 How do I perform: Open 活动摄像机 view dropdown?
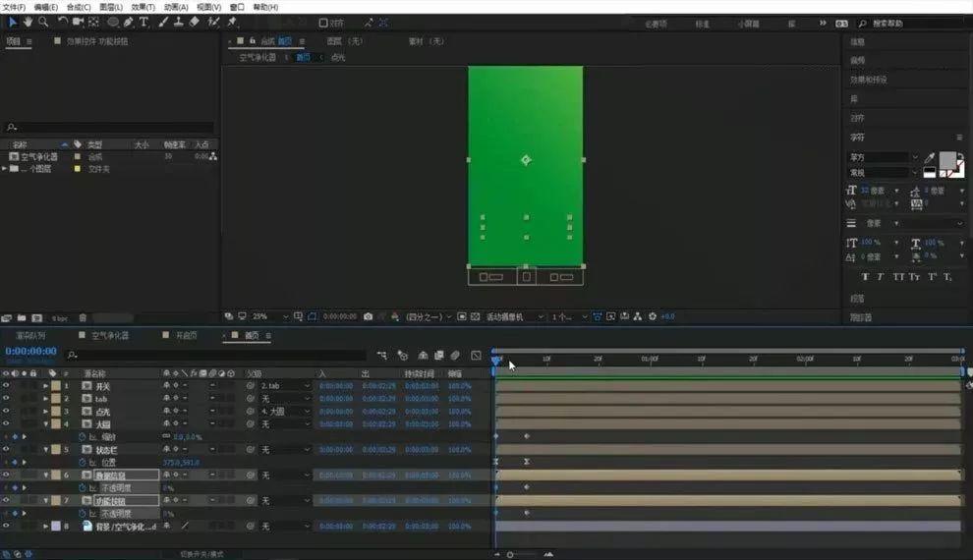(x=514, y=316)
